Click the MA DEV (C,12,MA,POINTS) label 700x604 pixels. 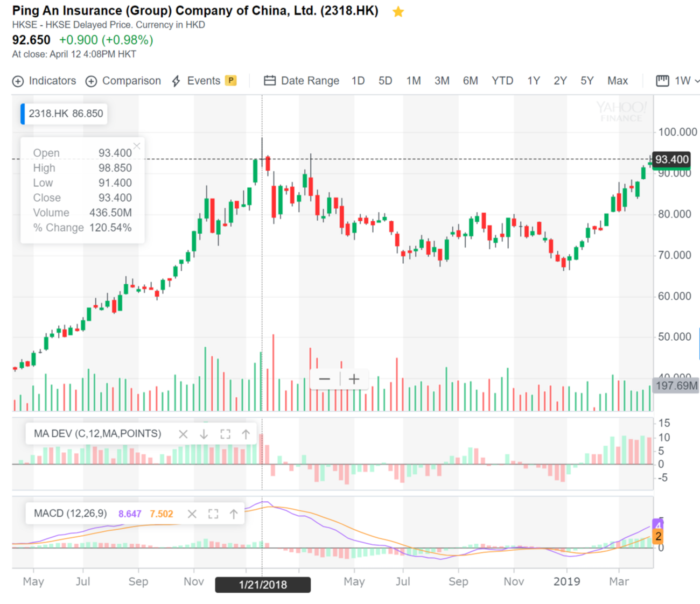[97, 434]
